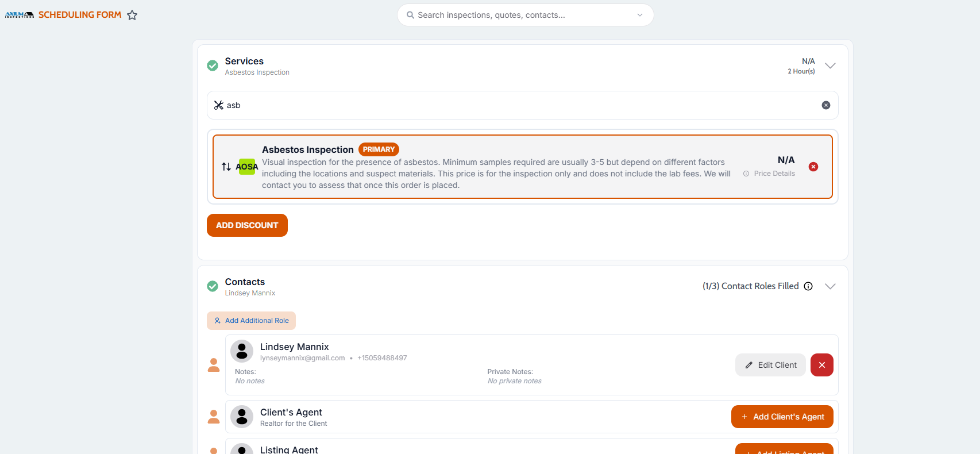Open the global search dropdown arrow
Viewport: 980px width, 454px height.
point(640,15)
